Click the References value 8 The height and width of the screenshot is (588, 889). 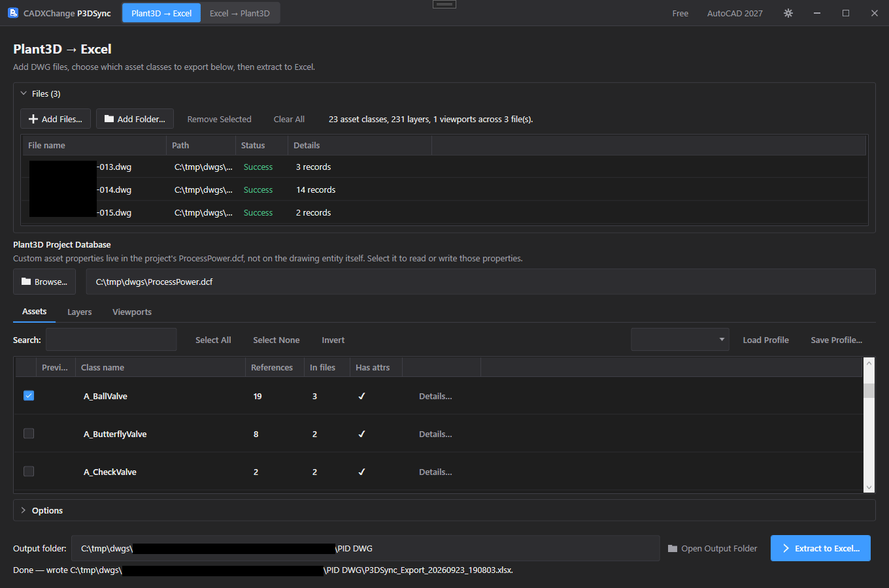point(256,434)
